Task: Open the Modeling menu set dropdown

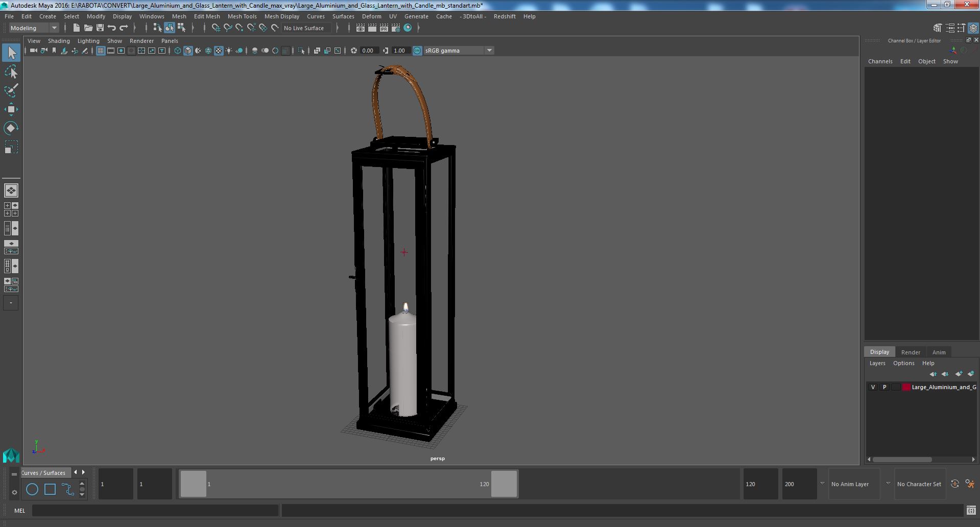Action: pyautogui.click(x=34, y=28)
